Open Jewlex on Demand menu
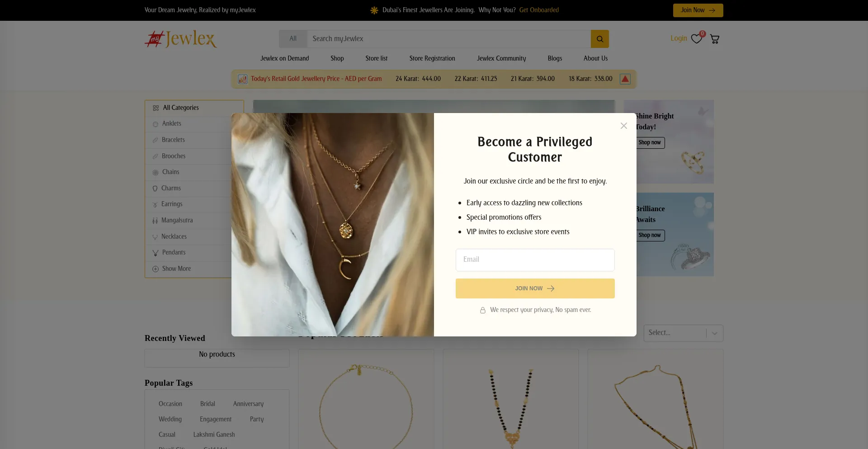The height and width of the screenshot is (449, 868). [x=285, y=58]
